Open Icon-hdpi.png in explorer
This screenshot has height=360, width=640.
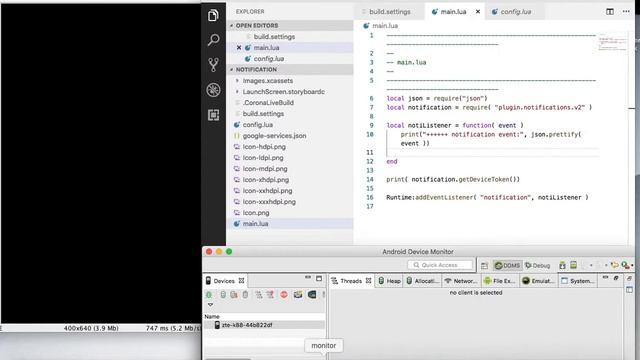tap(291, 147)
